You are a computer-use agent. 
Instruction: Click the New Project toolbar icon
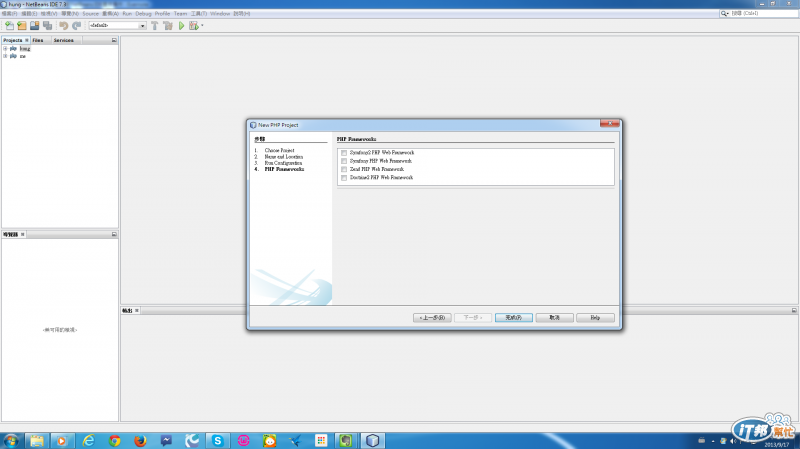point(22,26)
